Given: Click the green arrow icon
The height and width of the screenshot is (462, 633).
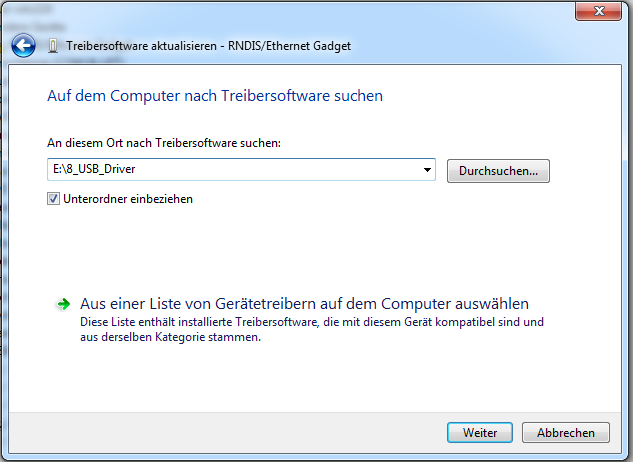Looking at the screenshot, I should [63, 303].
